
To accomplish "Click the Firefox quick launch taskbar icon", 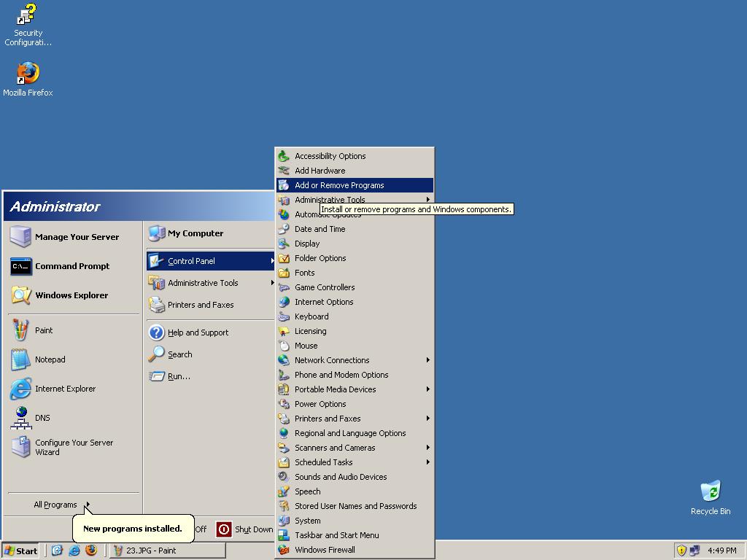I will pyautogui.click(x=91, y=550).
